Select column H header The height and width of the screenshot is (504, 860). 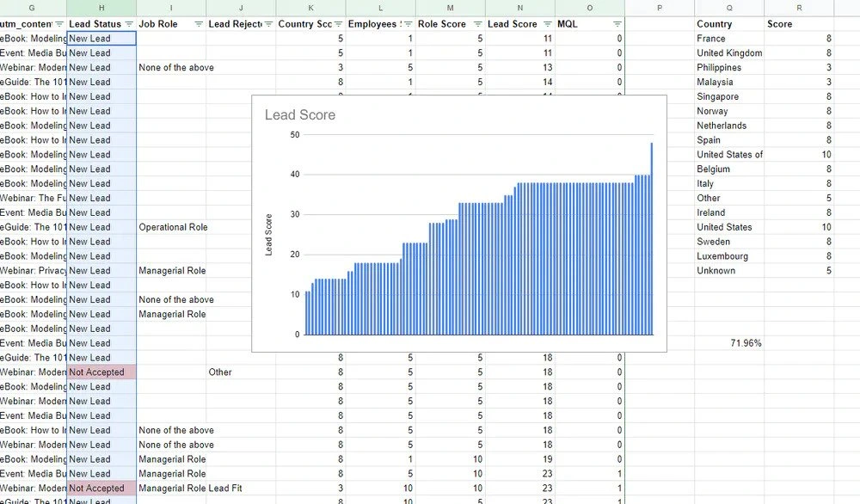click(101, 8)
